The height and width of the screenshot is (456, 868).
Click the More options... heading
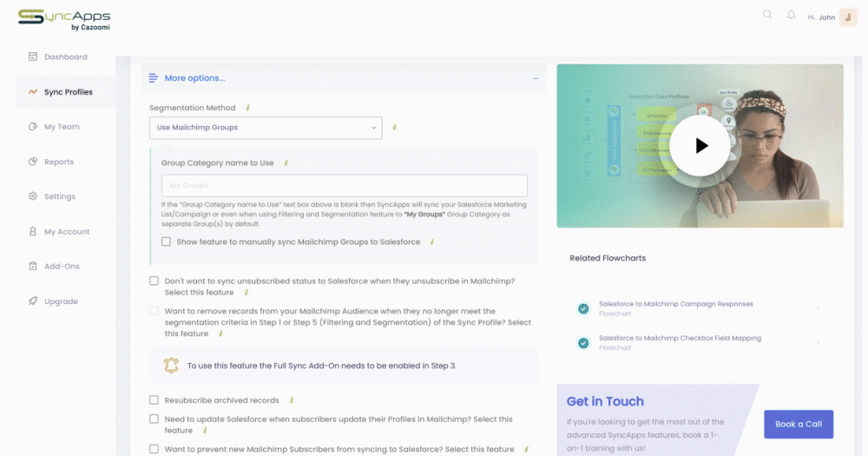[194, 78]
